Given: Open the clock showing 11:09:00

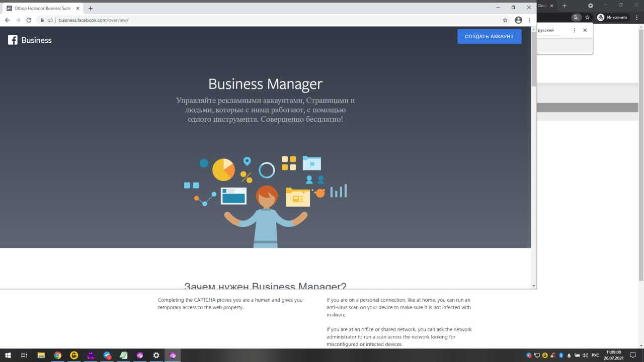Looking at the screenshot, I should pyautogui.click(x=613, y=355).
